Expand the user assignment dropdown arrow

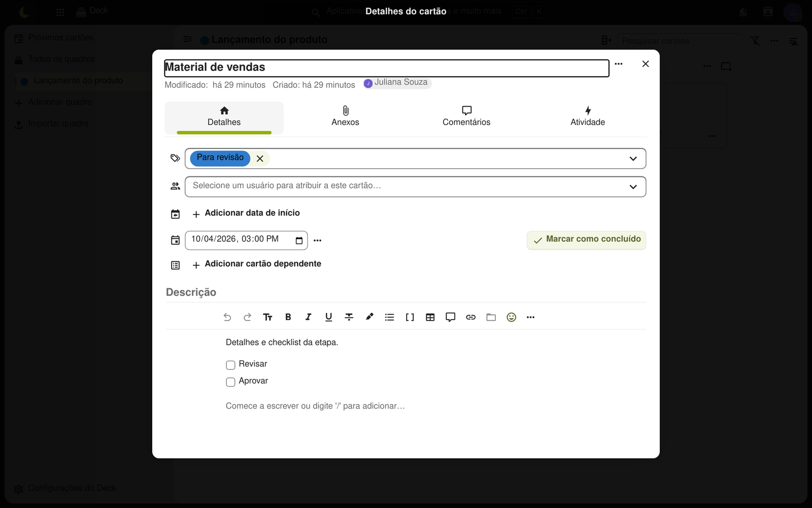click(633, 187)
